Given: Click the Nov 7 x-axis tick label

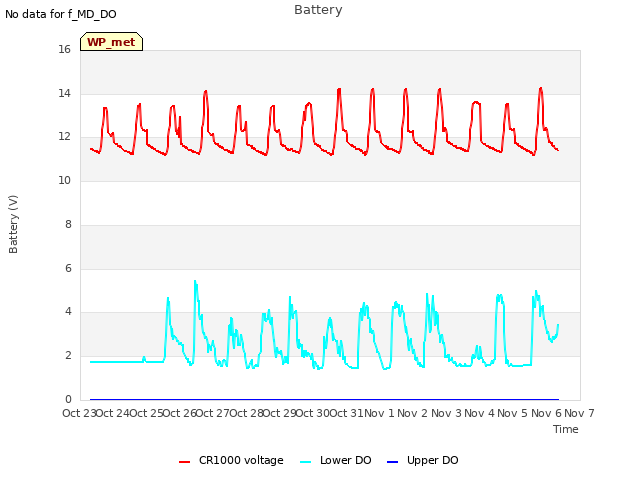Looking at the screenshot, I should (579, 413).
